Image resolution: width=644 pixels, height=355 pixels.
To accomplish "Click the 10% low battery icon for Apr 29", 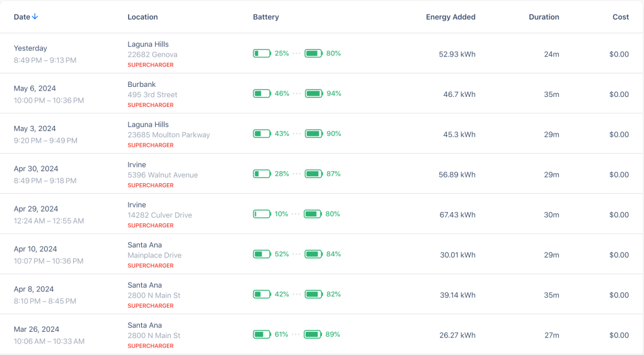I will [262, 214].
